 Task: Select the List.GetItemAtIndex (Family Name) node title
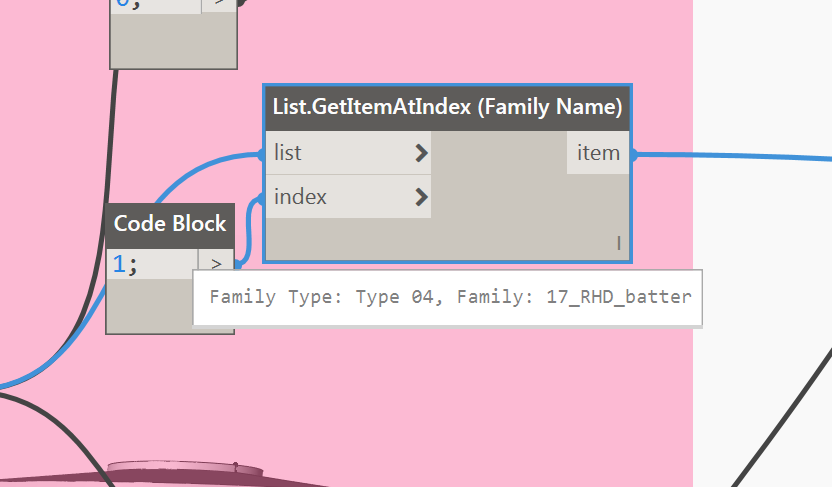[x=447, y=107]
